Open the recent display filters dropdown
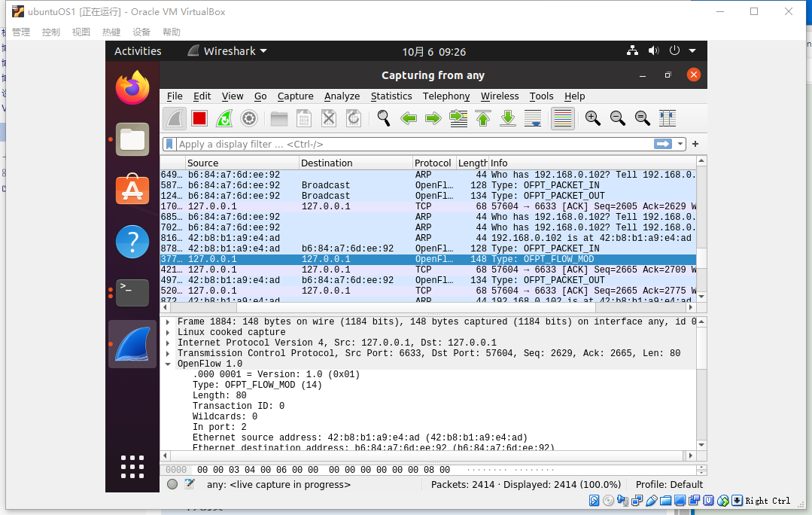This screenshot has height=515, width=812. [x=680, y=144]
